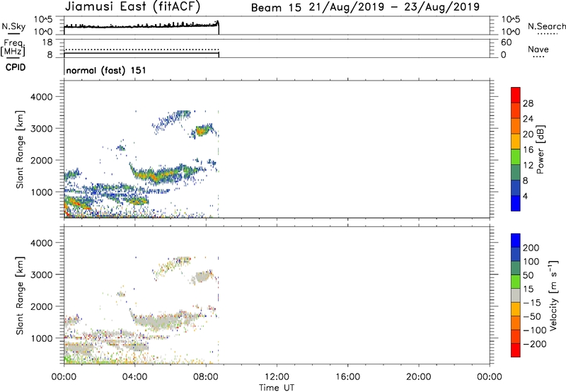Click the 'Power [dB]' color bar label
Viewport: 566px width, 392px height.
pyautogui.click(x=540, y=150)
